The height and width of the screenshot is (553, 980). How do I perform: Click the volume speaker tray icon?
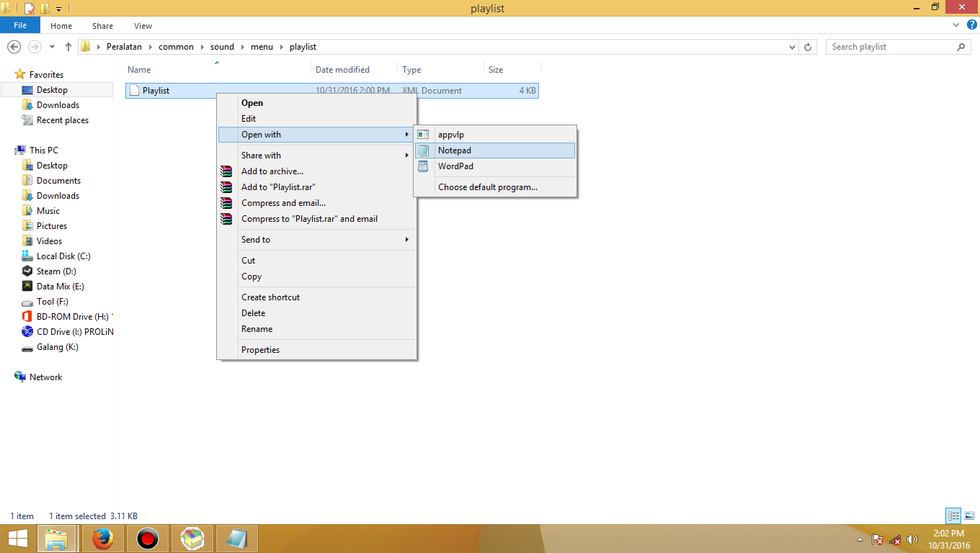[913, 539]
